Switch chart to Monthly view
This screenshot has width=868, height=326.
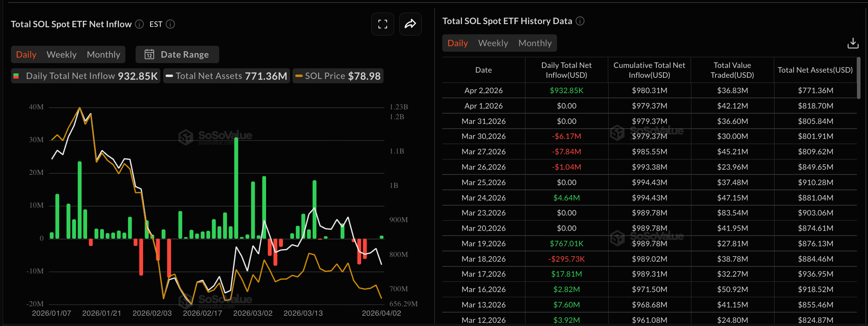click(103, 54)
